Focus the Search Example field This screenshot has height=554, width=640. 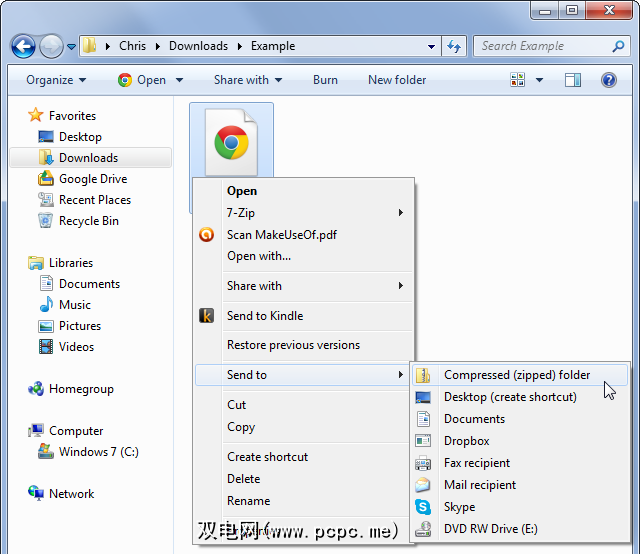[x=552, y=46]
